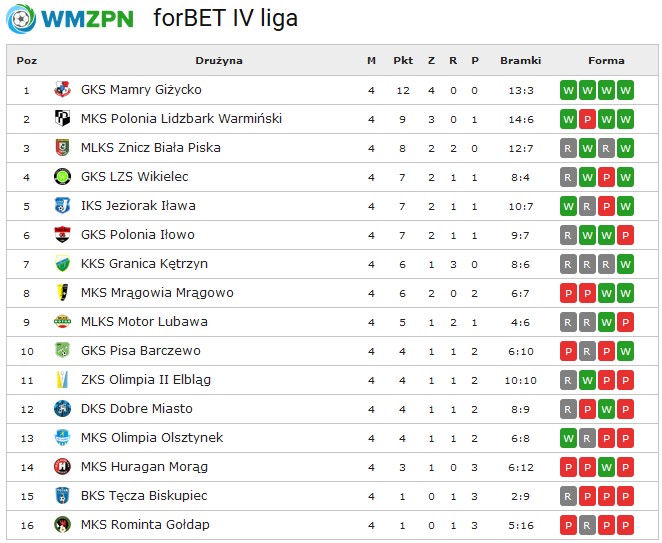Click the Polonia Lidzbark Warmiński crest
The width and height of the screenshot is (662, 543).
pos(62,119)
